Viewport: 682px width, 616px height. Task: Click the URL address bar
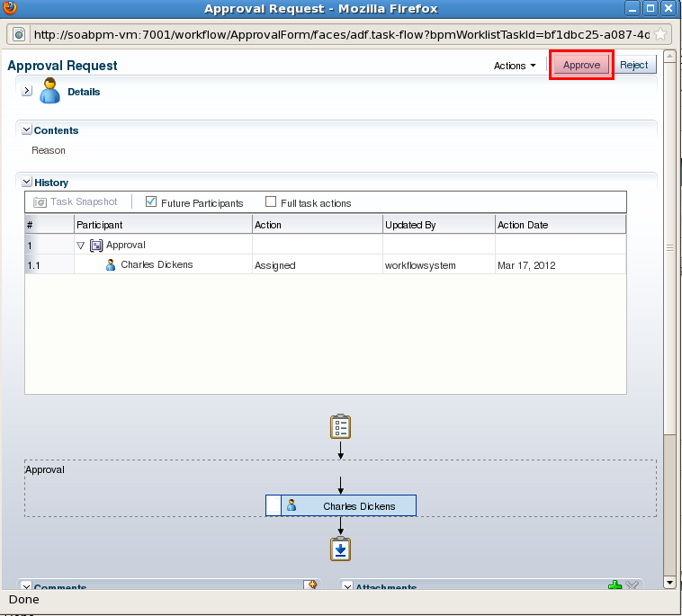[341, 34]
